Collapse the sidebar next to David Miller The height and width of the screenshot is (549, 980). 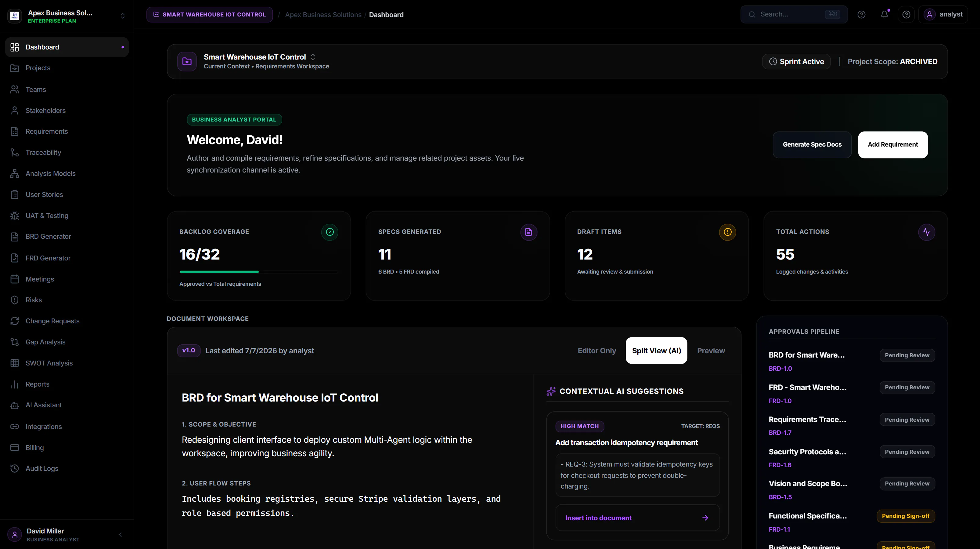click(120, 535)
